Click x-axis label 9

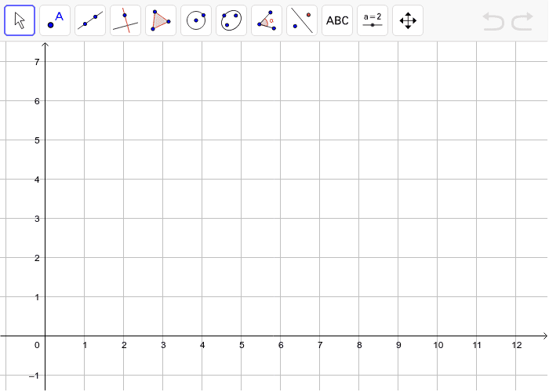[398, 345]
